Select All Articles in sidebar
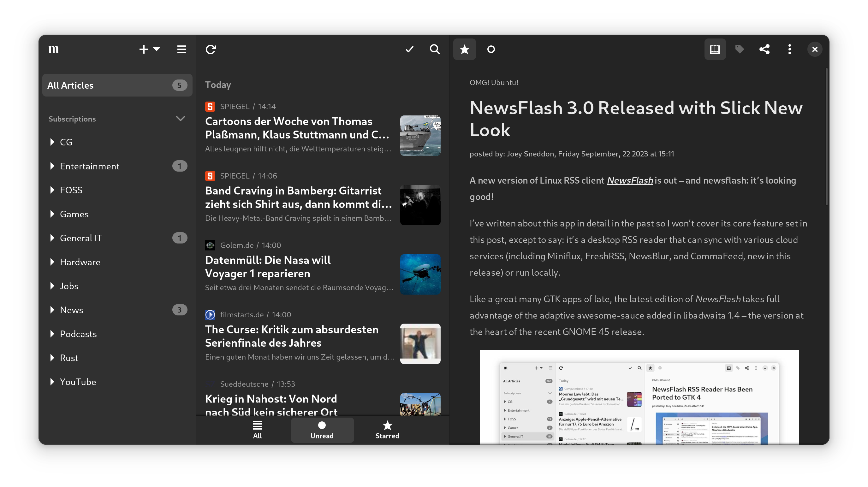Viewport: 868px width, 487px height. pos(117,85)
